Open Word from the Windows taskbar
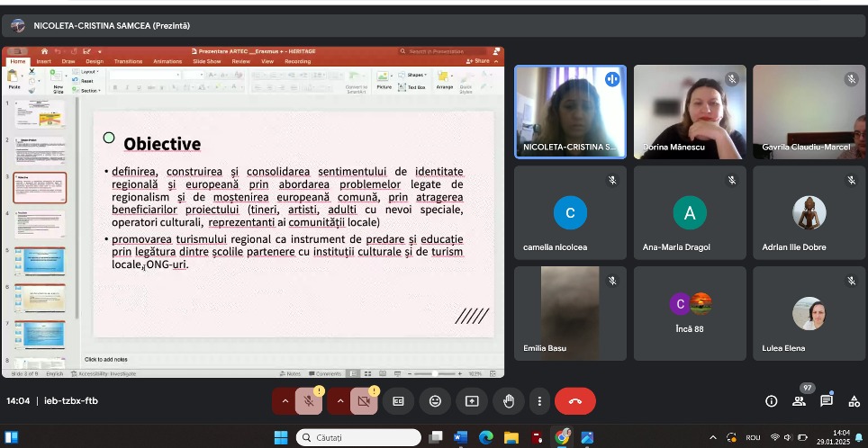Screen dimensions: 868x448 (x=460, y=437)
